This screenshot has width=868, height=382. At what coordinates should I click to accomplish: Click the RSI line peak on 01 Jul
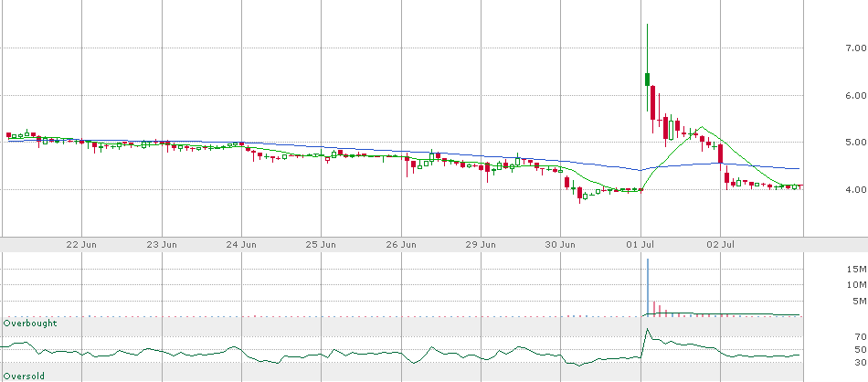[x=648, y=330]
